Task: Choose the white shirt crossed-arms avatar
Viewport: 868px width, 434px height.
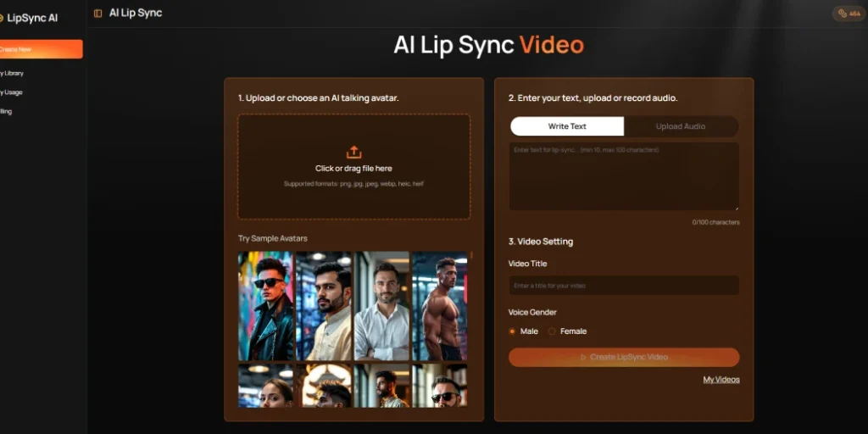Action: 382,306
